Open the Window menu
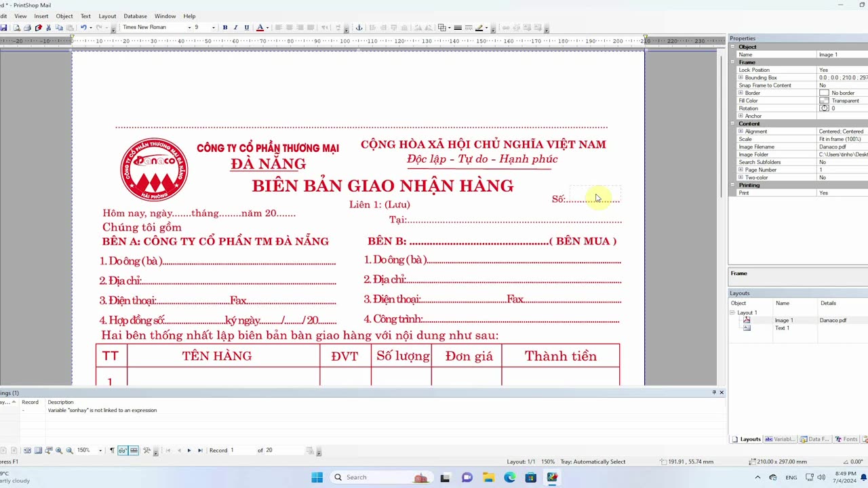 coord(165,16)
